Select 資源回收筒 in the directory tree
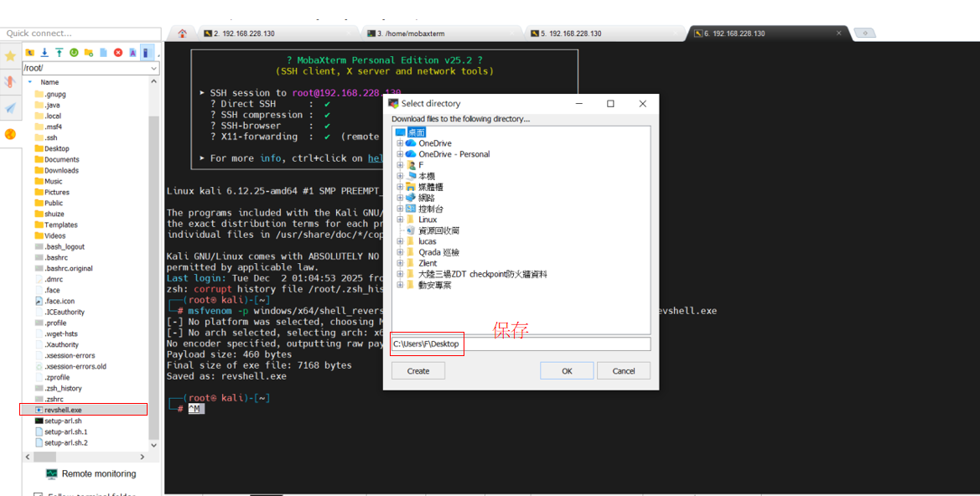 point(438,230)
